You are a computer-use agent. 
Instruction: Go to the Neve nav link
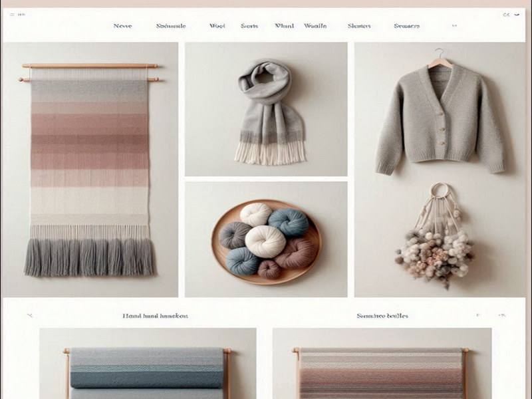tap(122, 26)
